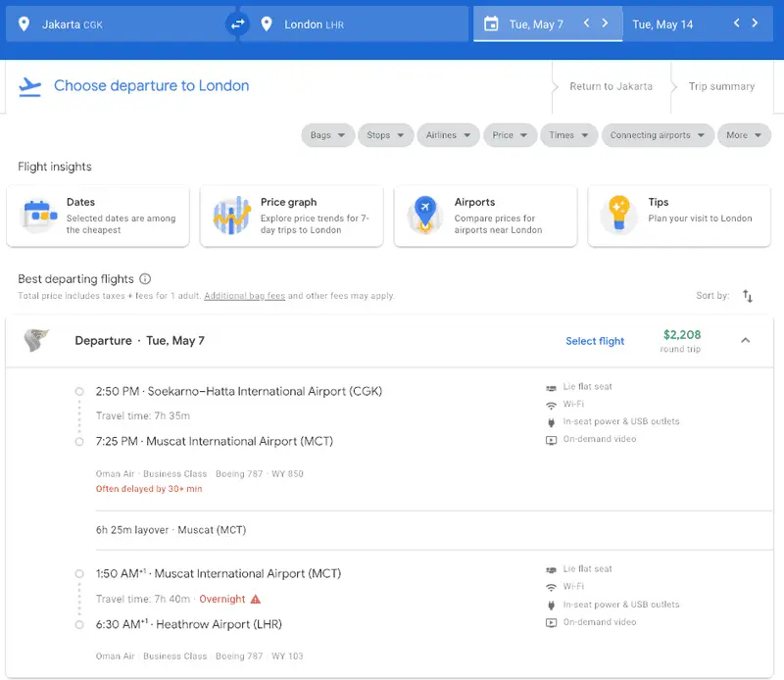Click 6:30 AM Heathrow Airport arrival text

[x=189, y=624]
